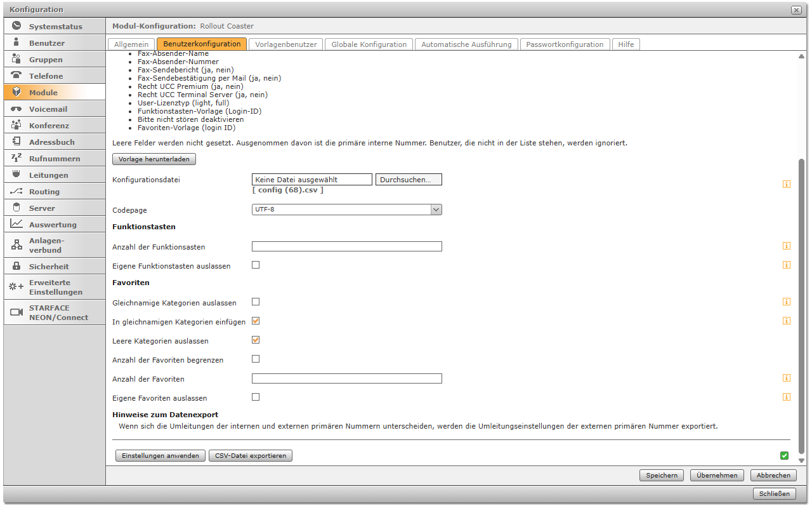Open the Passwortkonfiguration tab

(565, 44)
